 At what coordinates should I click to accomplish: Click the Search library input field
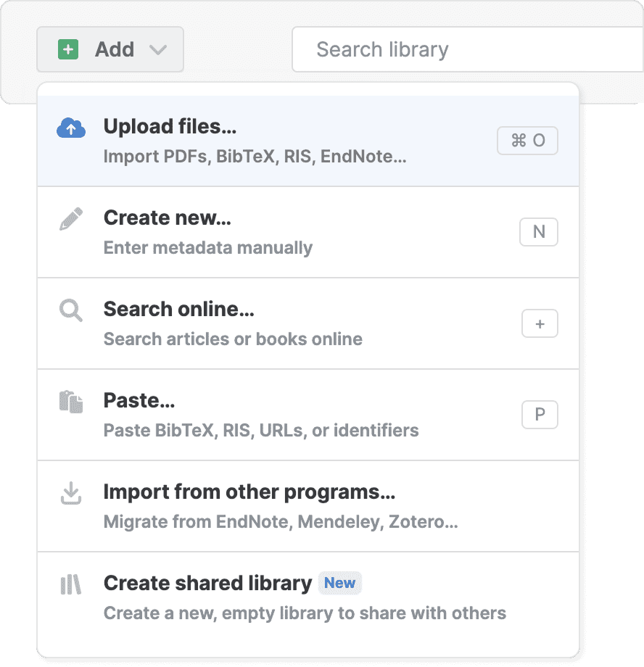(x=464, y=49)
